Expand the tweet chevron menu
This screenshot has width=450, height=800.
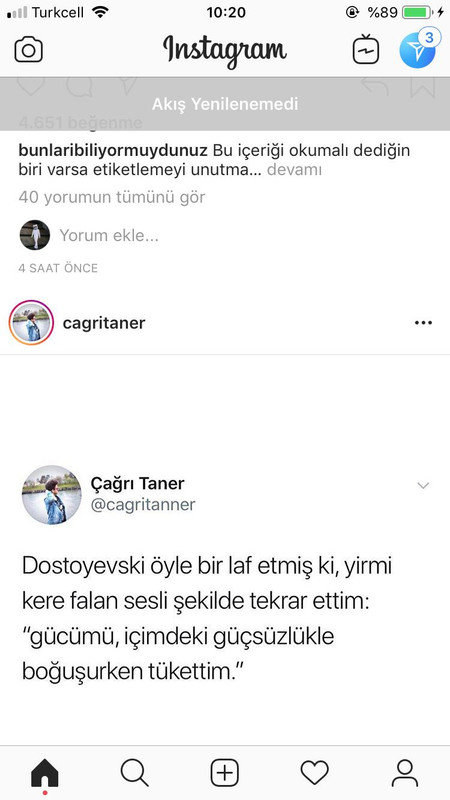tap(423, 486)
